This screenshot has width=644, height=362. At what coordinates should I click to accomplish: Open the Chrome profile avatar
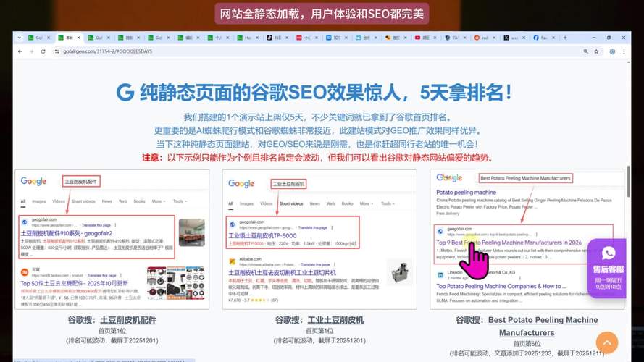pyautogui.click(x=612, y=51)
